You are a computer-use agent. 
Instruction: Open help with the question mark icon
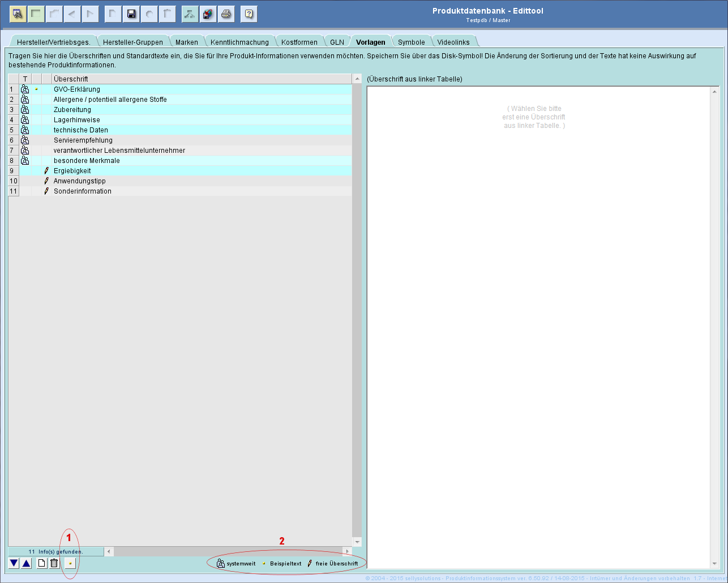point(249,14)
